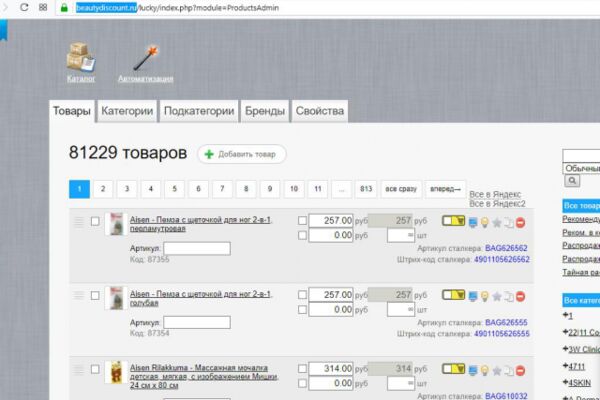Open thumbnail image of Rilakkuma product

(116, 371)
